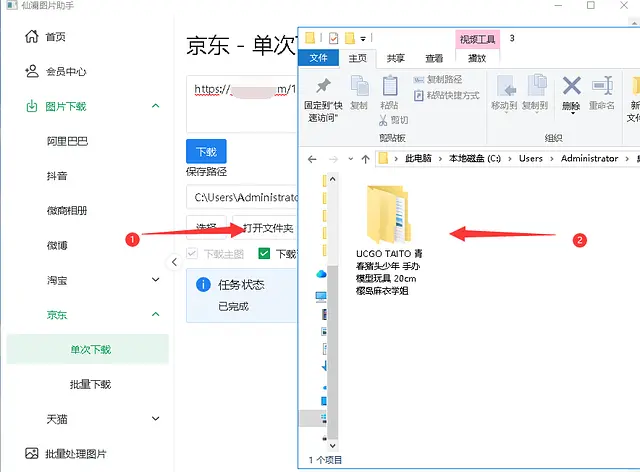Toggle the green checked 下载 checkbox
Viewport: 640px width, 472px height.
264,254
